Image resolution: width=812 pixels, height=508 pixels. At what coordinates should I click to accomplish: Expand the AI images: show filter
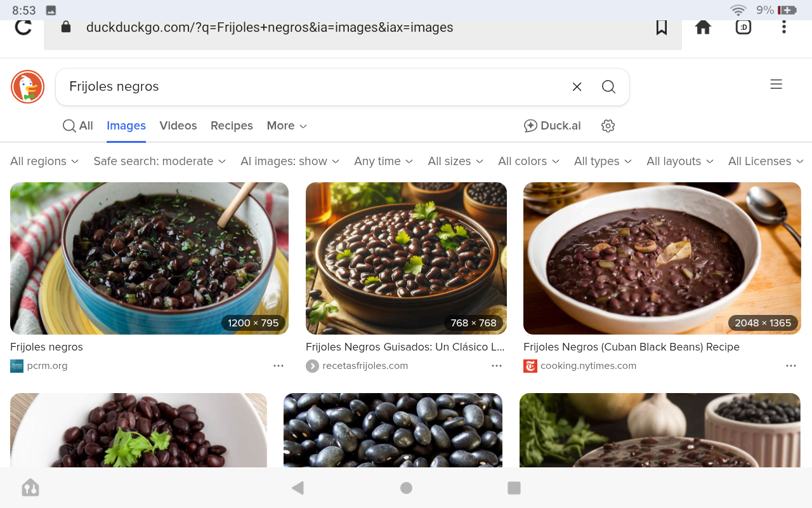coord(290,161)
